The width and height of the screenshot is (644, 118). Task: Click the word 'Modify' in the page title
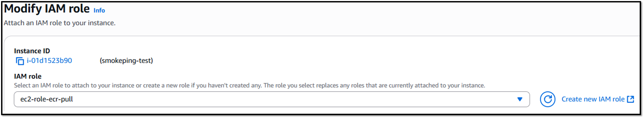23,9
